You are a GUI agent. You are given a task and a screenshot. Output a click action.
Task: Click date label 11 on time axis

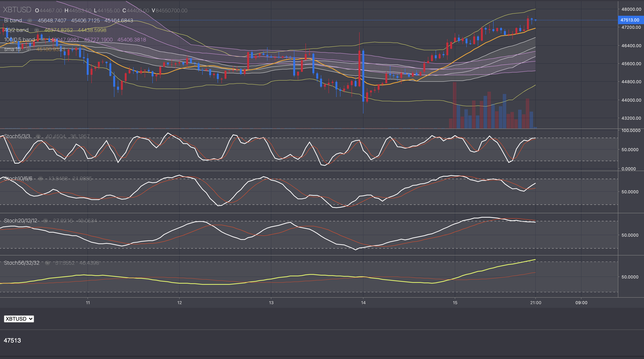coord(88,303)
